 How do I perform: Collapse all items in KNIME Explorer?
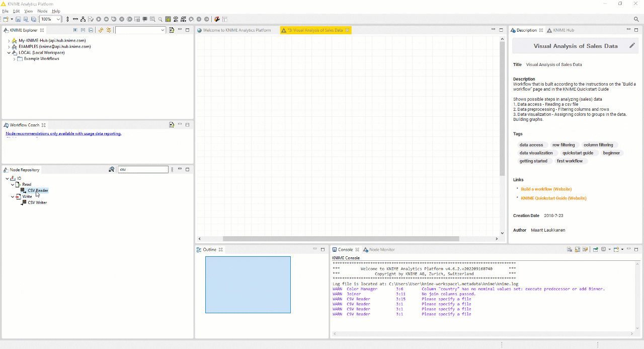83,30
